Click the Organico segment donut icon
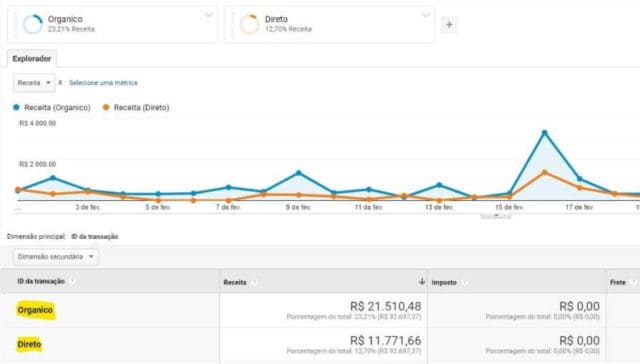Viewport: 640px width, 364px height. (x=33, y=24)
